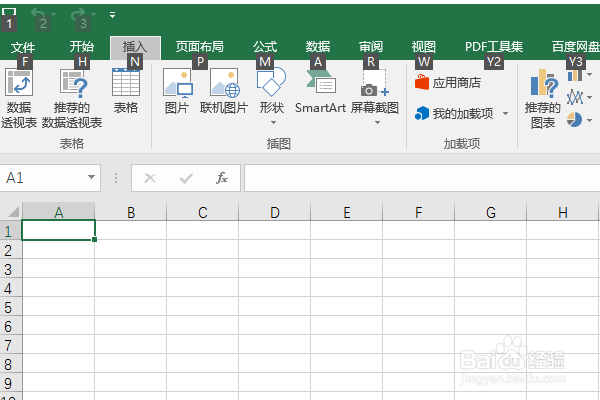Insert a 图片 from file
This screenshot has width=600, height=400.
(x=177, y=91)
